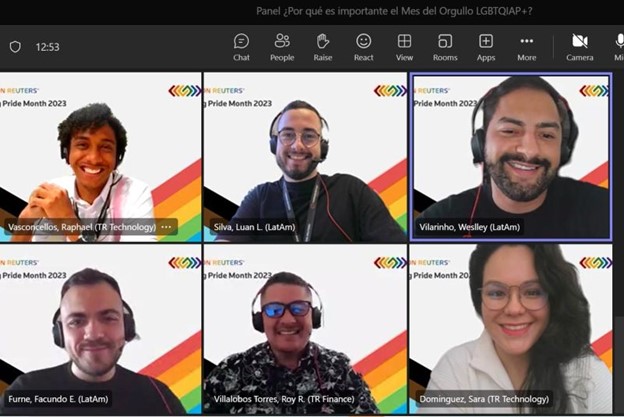Raise your hand in the meeting
The image size is (624, 417).
322,47
